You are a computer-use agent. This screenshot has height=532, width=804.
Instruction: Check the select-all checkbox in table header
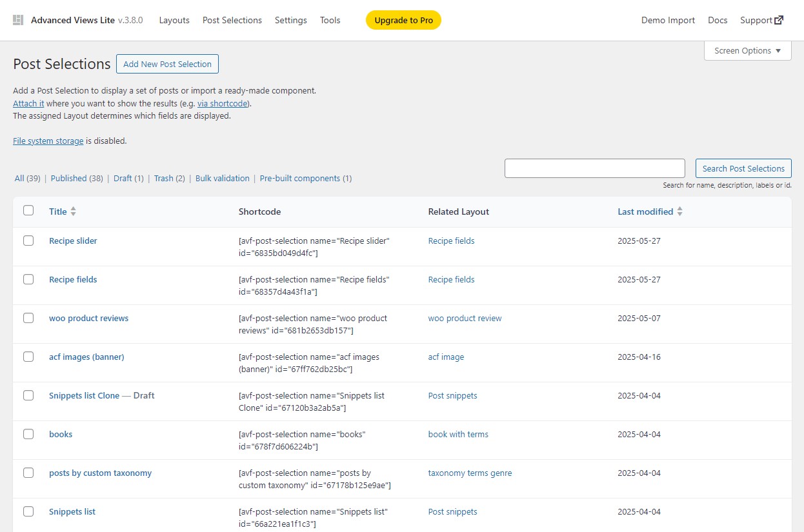[x=28, y=210]
